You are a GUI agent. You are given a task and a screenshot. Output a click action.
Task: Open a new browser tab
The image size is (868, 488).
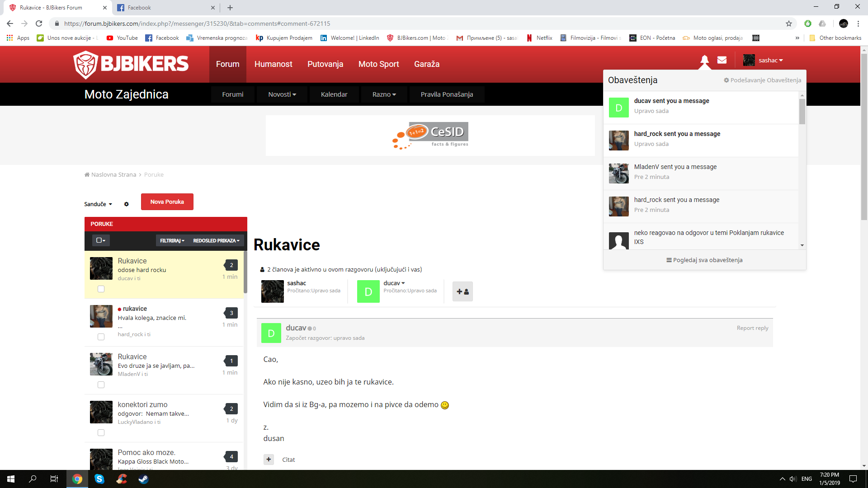(x=230, y=8)
